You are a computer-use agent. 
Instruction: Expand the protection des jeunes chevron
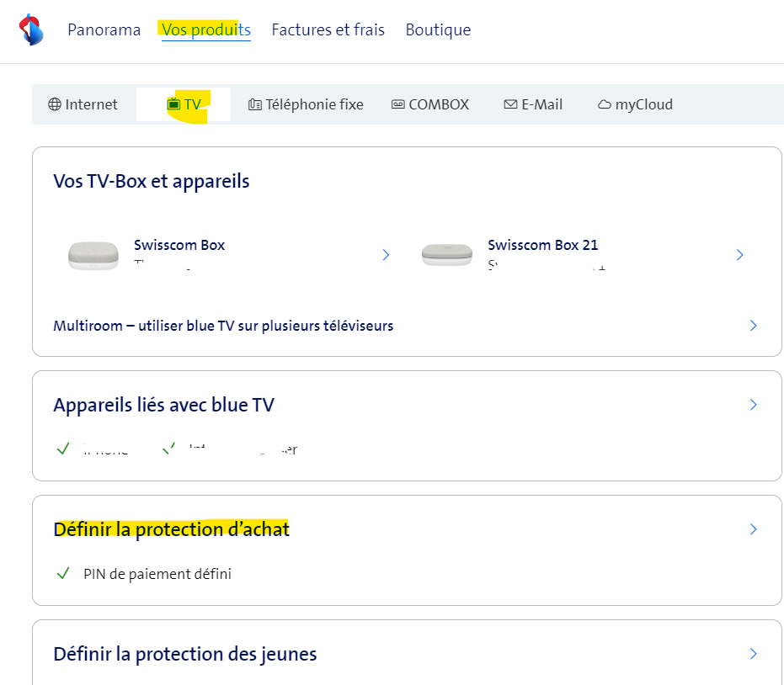(x=753, y=654)
